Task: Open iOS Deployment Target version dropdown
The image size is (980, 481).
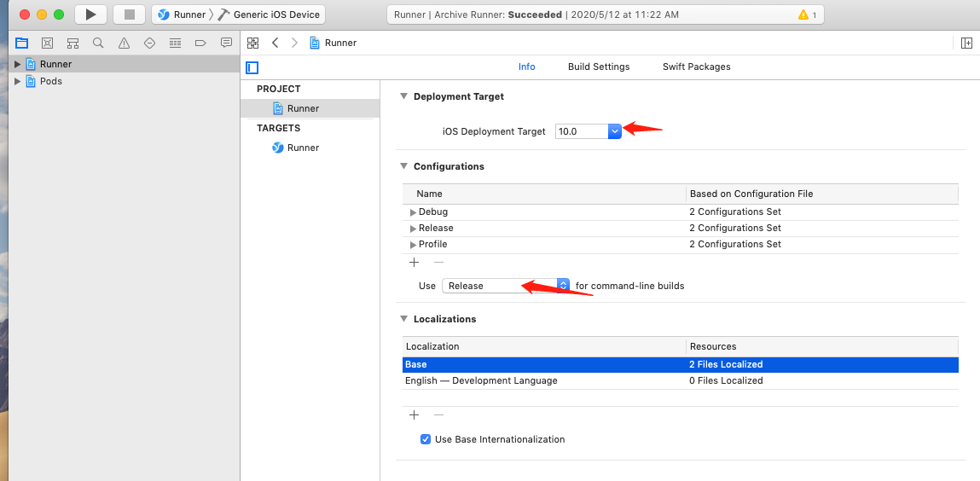Action: (x=614, y=131)
